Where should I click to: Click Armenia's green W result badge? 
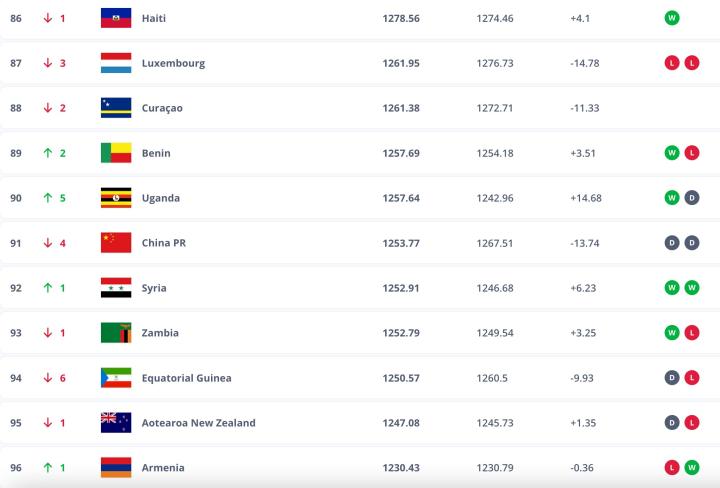pos(691,468)
